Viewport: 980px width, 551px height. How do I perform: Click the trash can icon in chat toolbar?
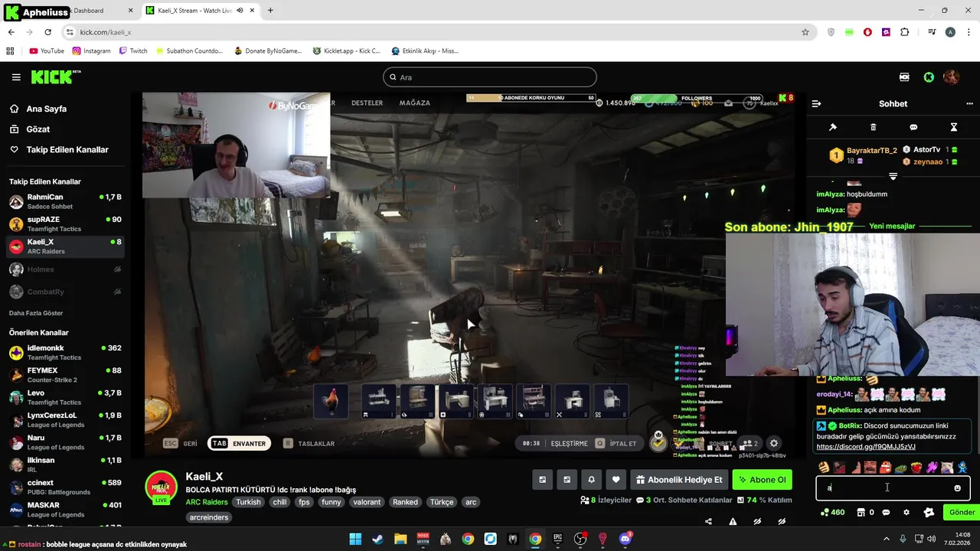(x=873, y=127)
